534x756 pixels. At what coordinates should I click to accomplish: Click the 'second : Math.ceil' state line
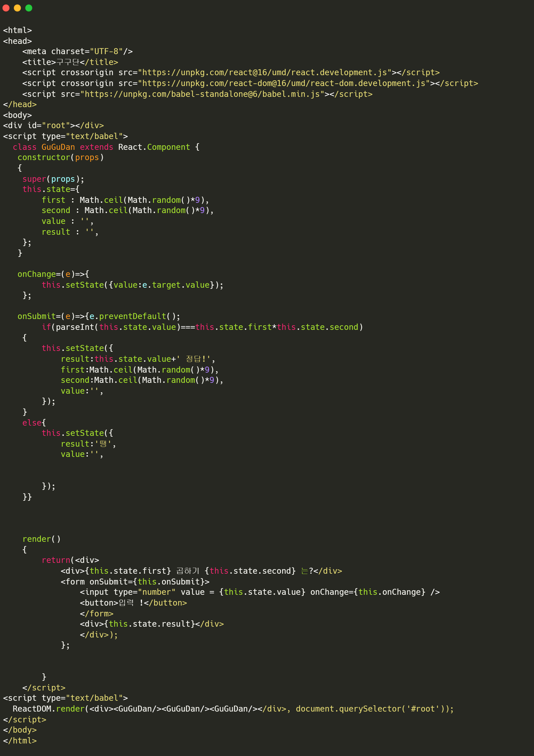(x=128, y=211)
